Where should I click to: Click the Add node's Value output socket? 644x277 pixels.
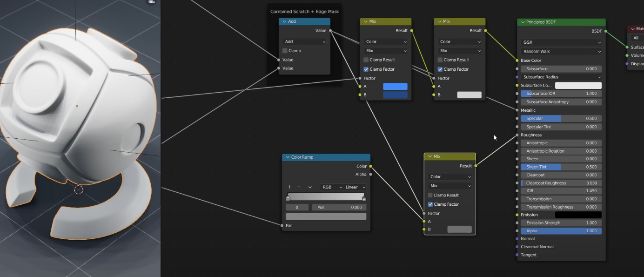pyautogui.click(x=330, y=31)
